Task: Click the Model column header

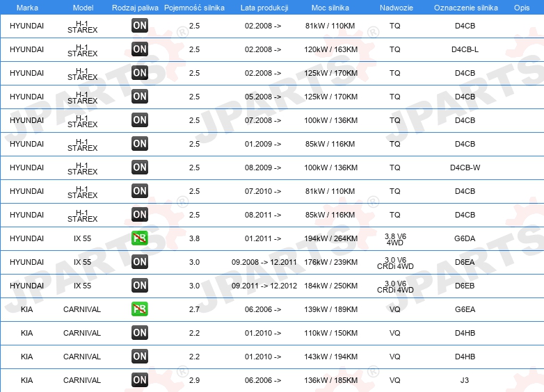Action: [83, 8]
